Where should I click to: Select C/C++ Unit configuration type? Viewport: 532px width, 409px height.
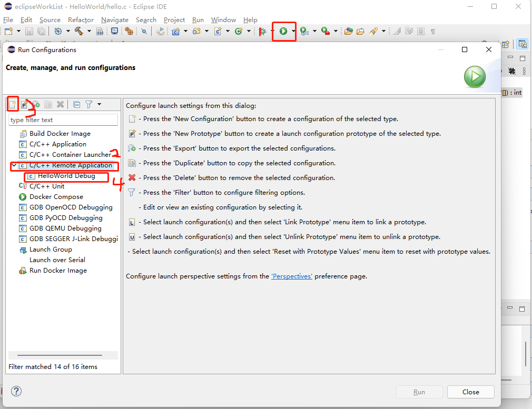click(47, 186)
